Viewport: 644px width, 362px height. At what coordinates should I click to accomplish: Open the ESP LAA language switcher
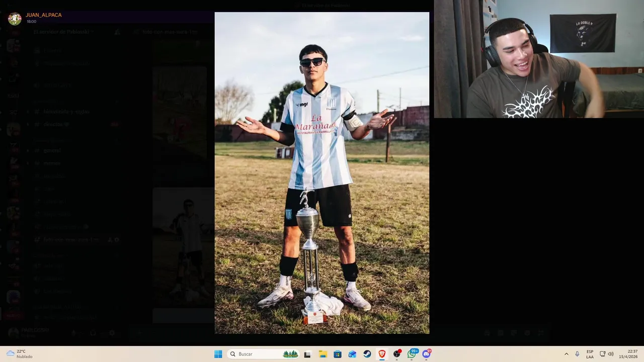(x=590, y=354)
